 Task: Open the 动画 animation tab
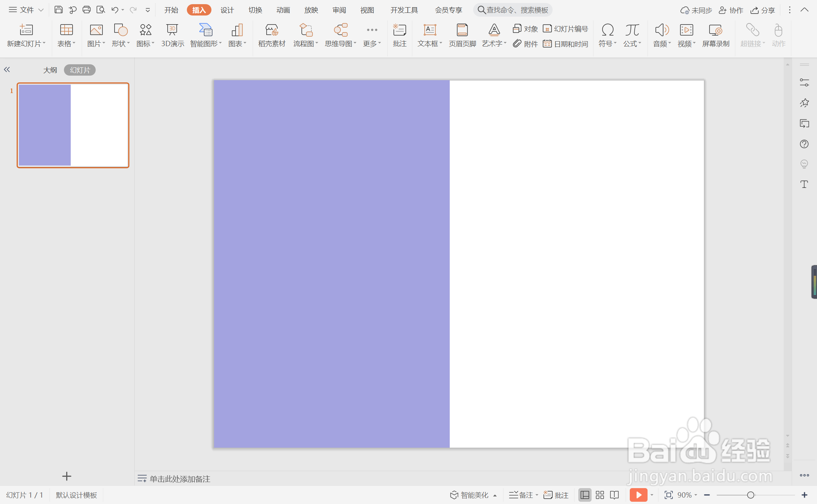(283, 10)
